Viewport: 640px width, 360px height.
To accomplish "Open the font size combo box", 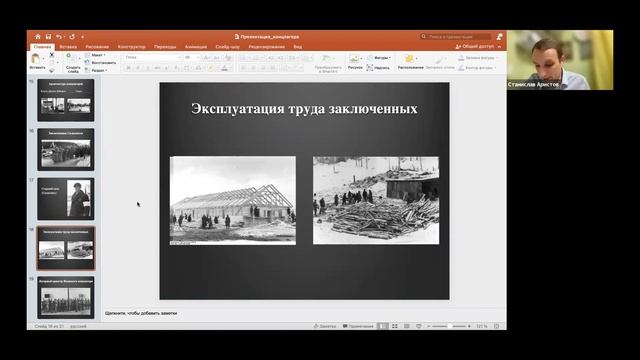I will click(x=191, y=58).
